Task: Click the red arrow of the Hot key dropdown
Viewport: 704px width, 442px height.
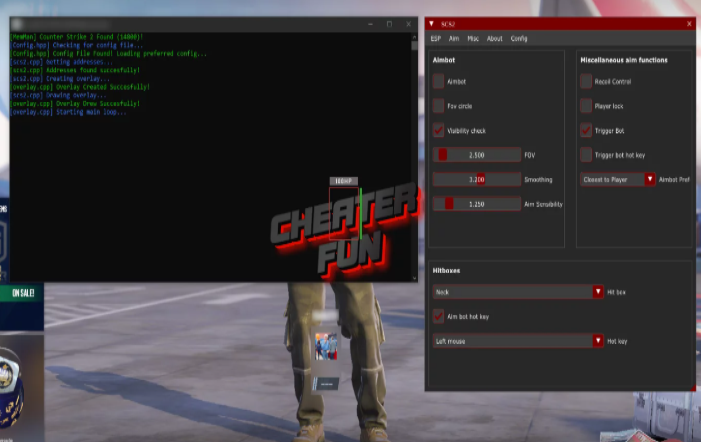Action: [x=598, y=341]
